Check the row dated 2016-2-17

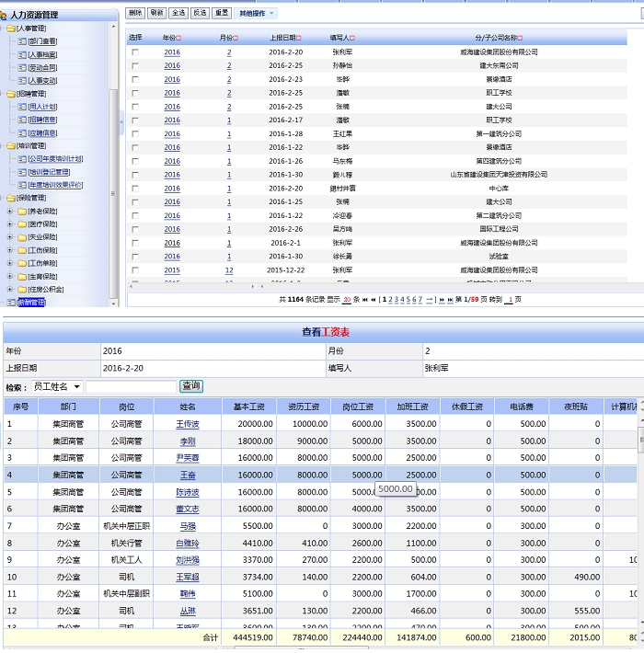coord(135,120)
